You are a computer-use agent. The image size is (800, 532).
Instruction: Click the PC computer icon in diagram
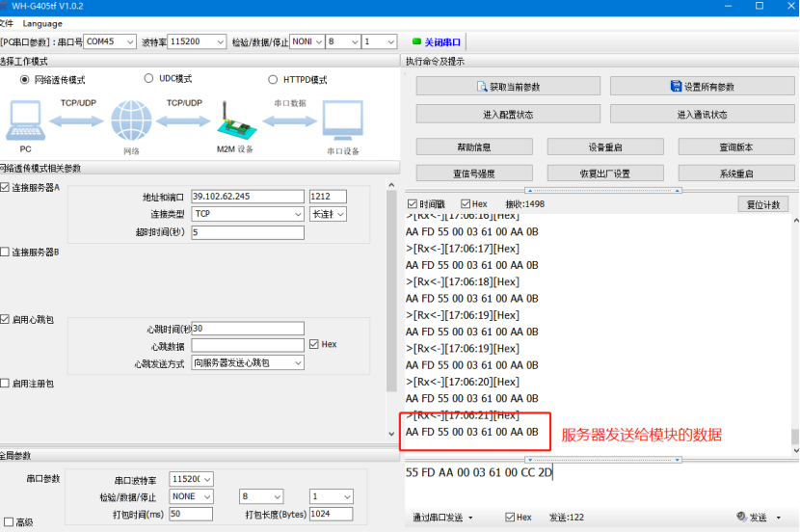(x=27, y=121)
